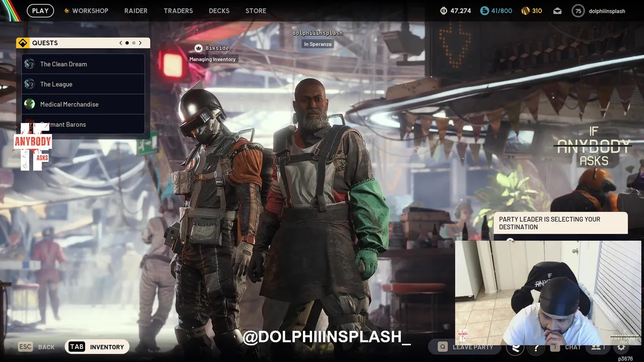Click the yellow striped token icon beside 310
The width and height of the screenshot is (644, 362).
pyautogui.click(x=525, y=11)
